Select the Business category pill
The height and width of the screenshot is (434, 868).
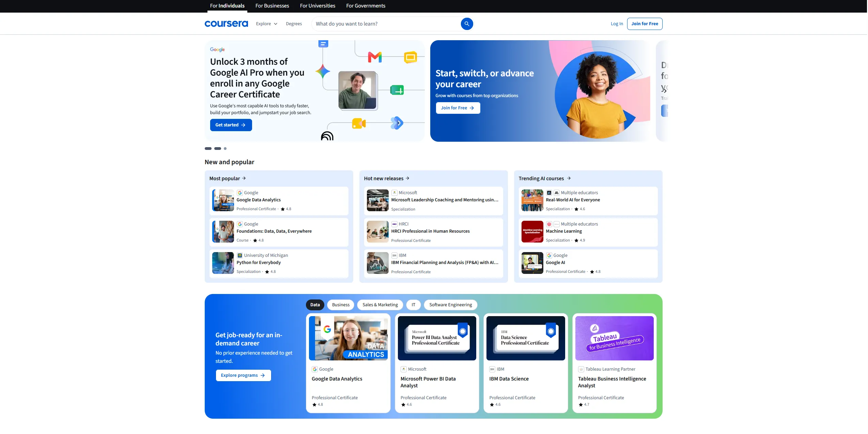pyautogui.click(x=341, y=305)
